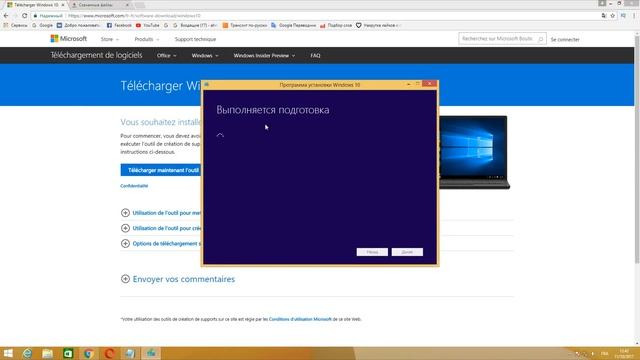Open the FAQ menu item

pyautogui.click(x=315, y=56)
